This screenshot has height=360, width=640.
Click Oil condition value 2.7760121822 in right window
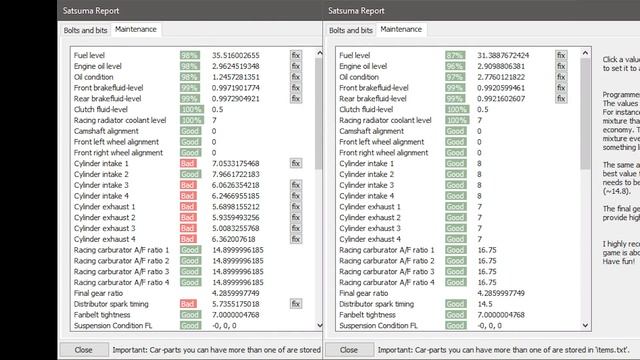pyautogui.click(x=501, y=77)
